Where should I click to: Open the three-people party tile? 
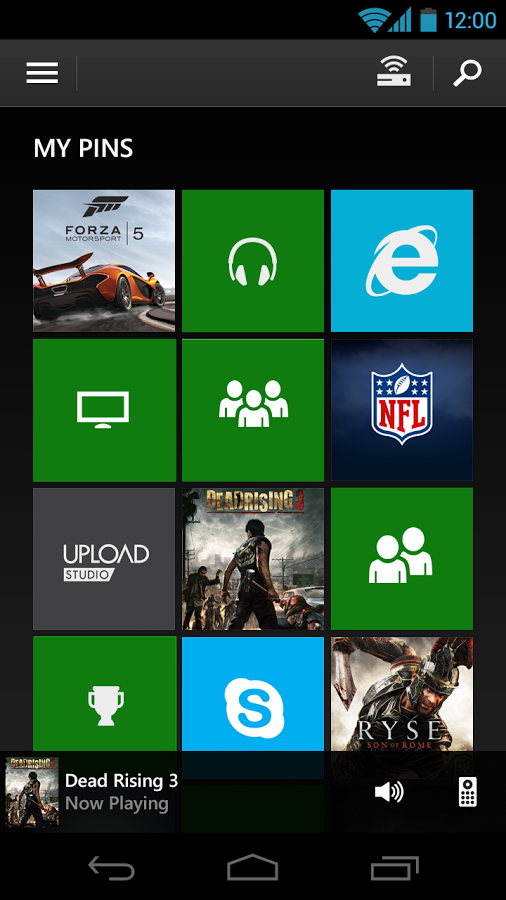253,410
